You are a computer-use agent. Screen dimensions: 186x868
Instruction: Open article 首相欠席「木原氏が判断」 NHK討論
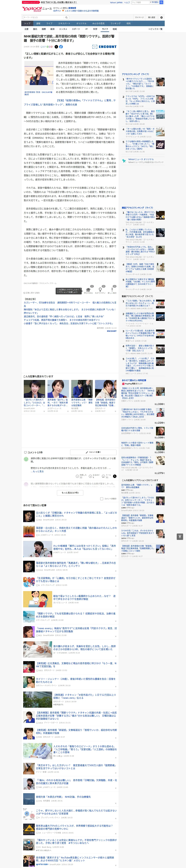(x=63, y=797)
